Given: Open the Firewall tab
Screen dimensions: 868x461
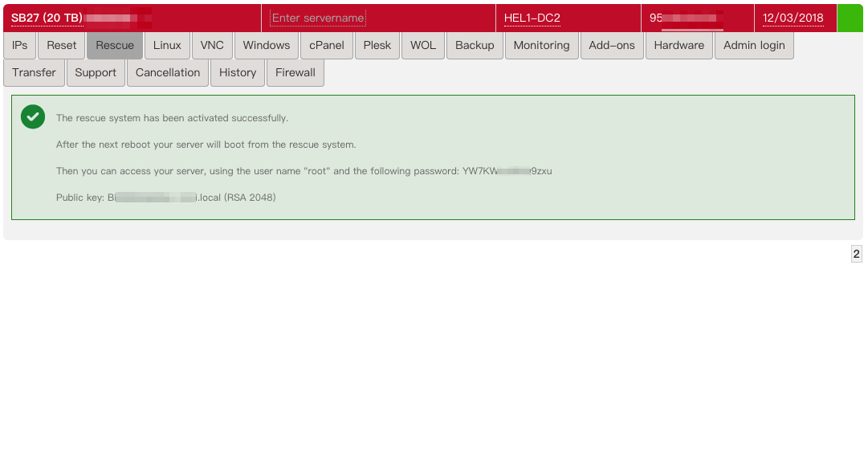Looking at the screenshot, I should [295, 73].
